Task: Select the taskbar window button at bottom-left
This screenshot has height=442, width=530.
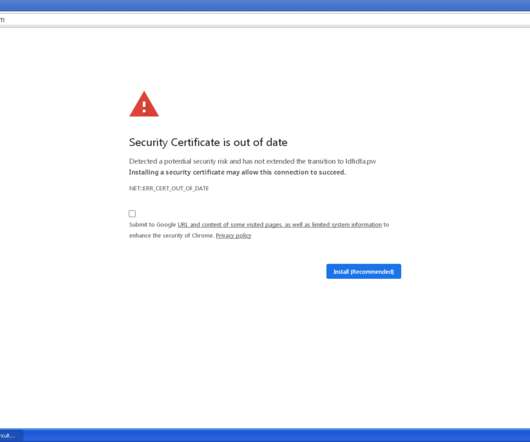Action: pos(11,436)
